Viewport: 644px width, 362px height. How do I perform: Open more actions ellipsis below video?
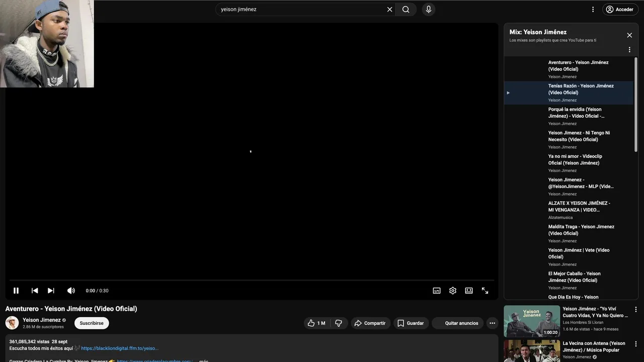pos(492,323)
